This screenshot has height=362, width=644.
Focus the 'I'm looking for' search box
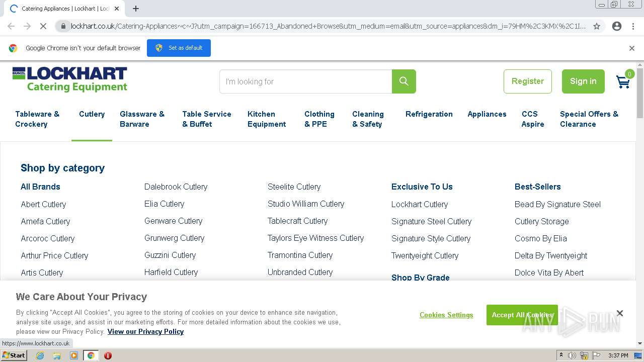(305, 81)
